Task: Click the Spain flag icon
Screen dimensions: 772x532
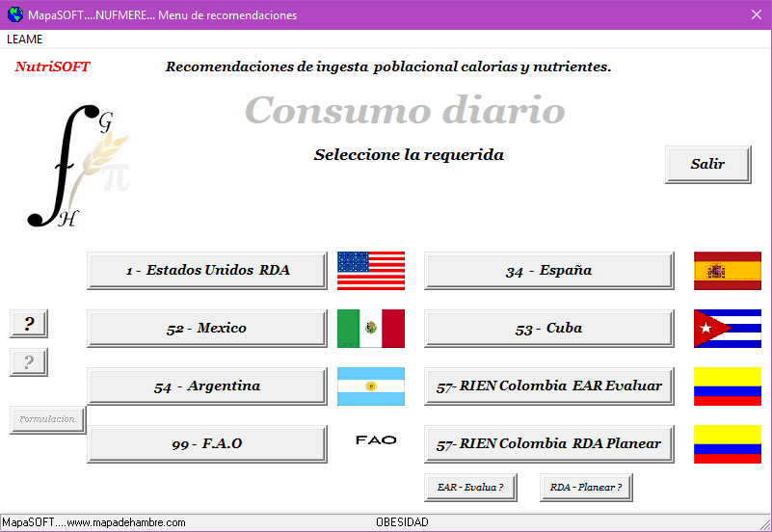Action: pos(728,271)
